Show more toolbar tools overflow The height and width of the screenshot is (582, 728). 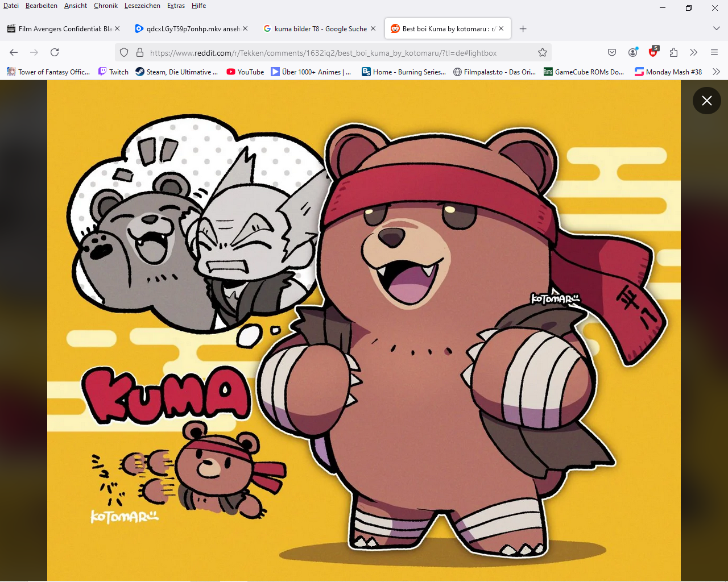tap(694, 52)
